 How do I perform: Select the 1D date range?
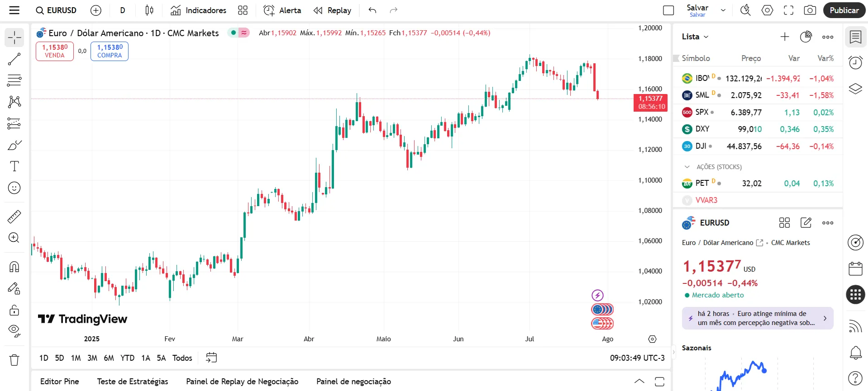pyautogui.click(x=44, y=358)
